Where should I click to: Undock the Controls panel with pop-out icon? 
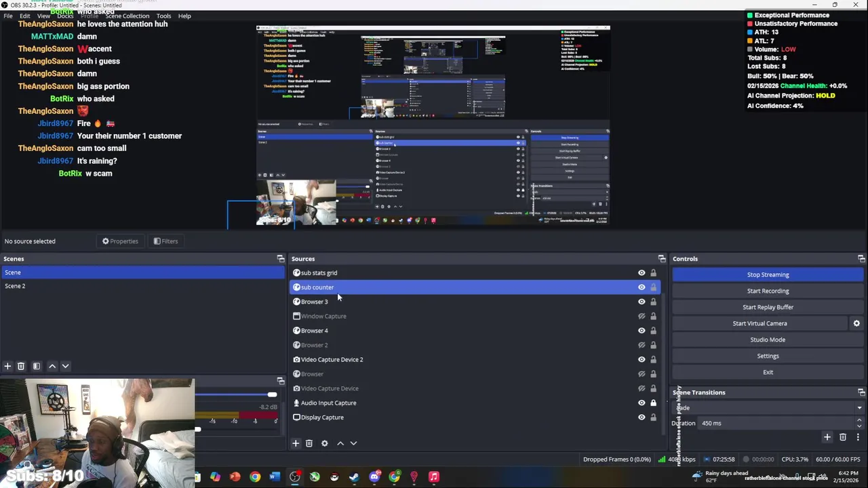tap(861, 259)
